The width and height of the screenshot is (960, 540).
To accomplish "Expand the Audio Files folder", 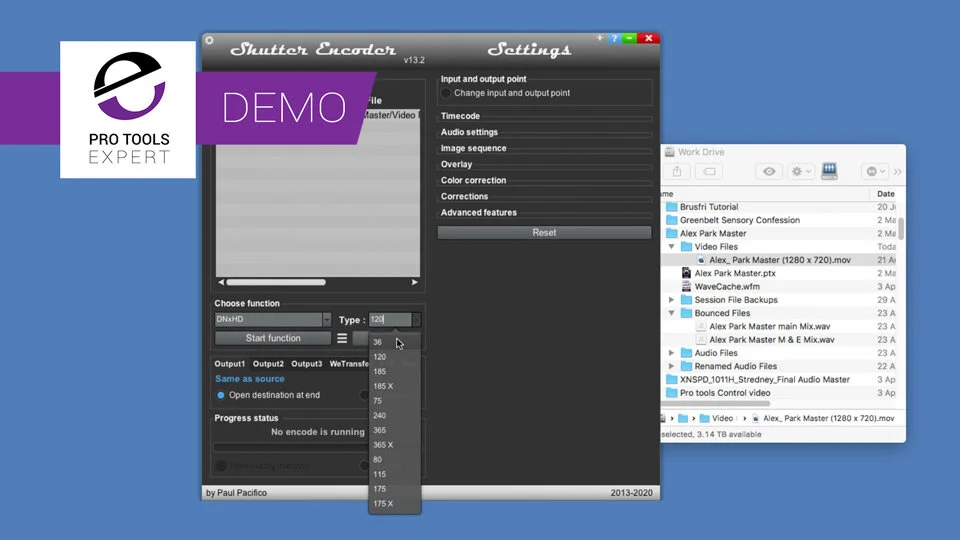I will click(672, 353).
